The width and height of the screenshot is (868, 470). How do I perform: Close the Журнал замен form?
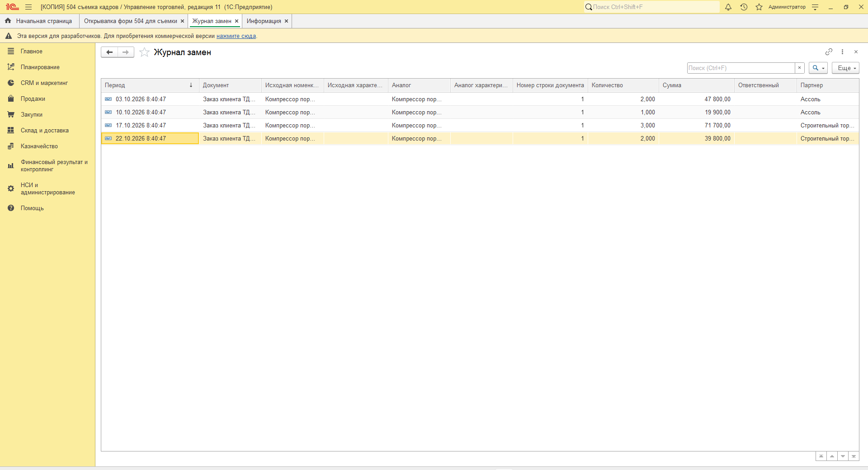856,52
